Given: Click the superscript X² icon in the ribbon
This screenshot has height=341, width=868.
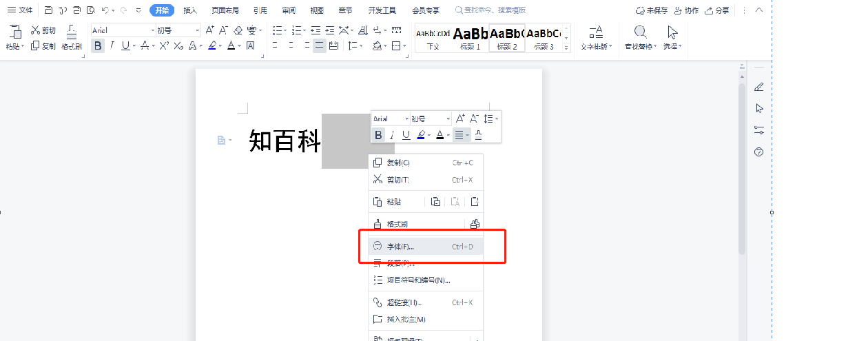Looking at the screenshot, I should (x=164, y=46).
